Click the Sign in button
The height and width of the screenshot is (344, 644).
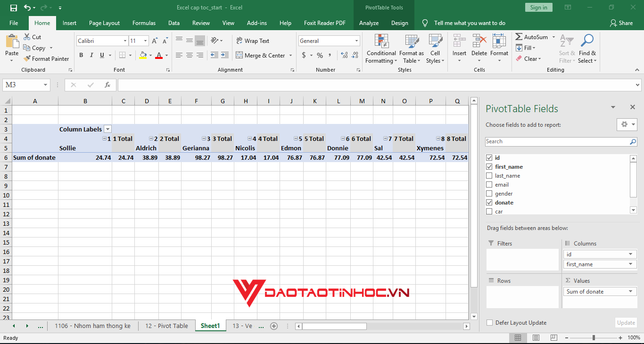[538, 8]
